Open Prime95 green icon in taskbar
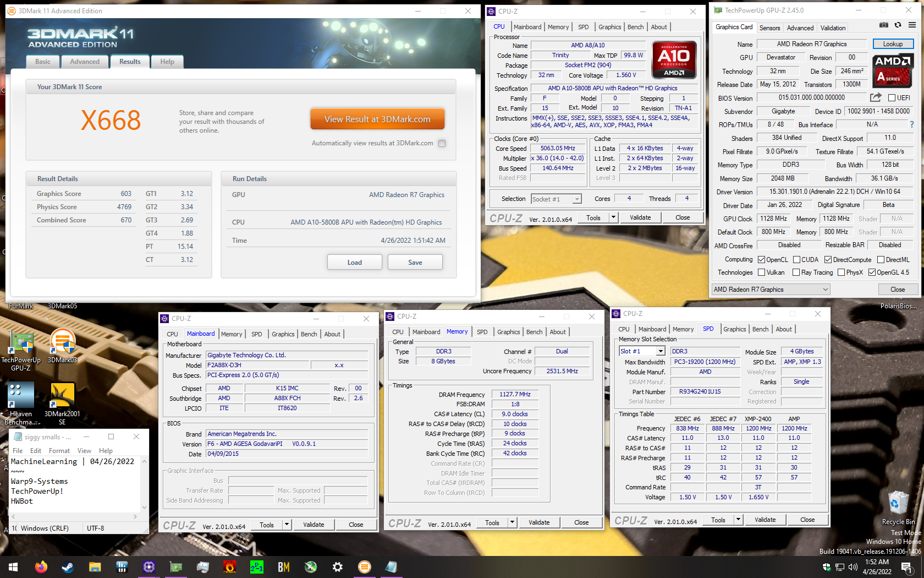 (x=256, y=567)
